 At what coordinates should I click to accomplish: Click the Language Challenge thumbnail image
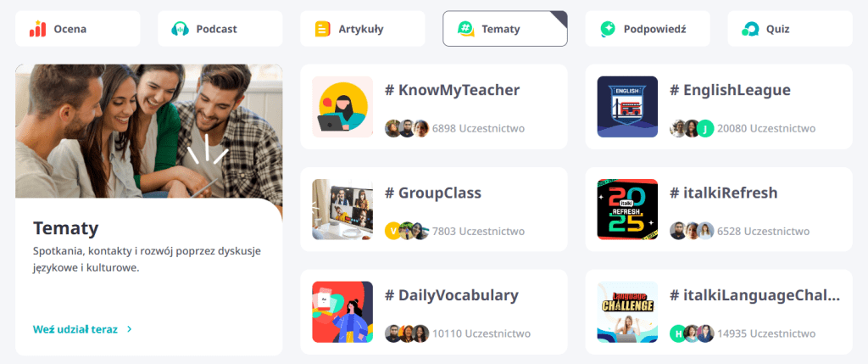coord(627,312)
